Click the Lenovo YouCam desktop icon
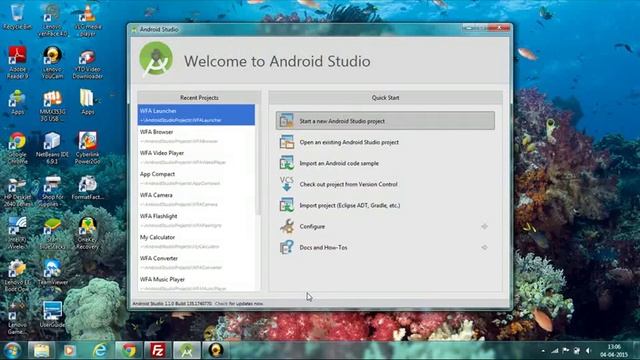Viewport: 640px width, 360px height. (x=52, y=62)
